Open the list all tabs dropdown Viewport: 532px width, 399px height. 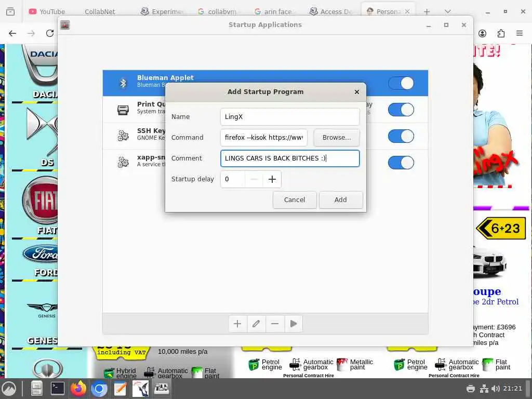(x=448, y=11)
